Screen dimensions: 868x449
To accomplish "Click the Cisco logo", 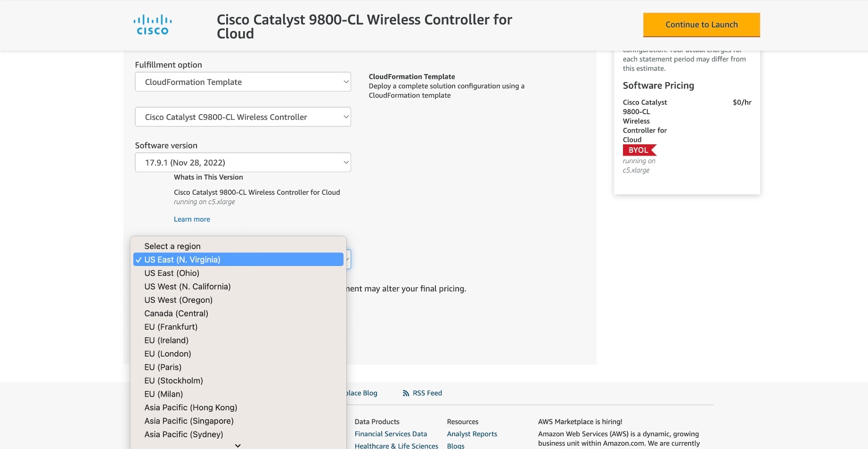I will 152,25.
